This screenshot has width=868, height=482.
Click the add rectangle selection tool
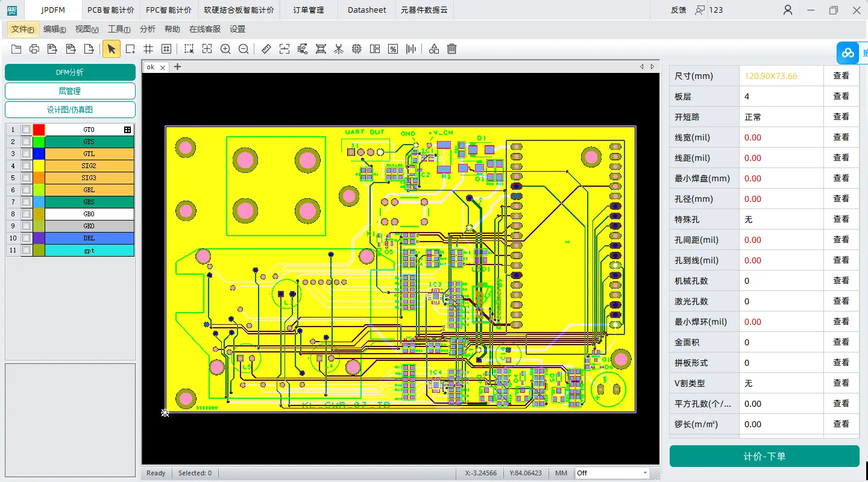[x=130, y=49]
